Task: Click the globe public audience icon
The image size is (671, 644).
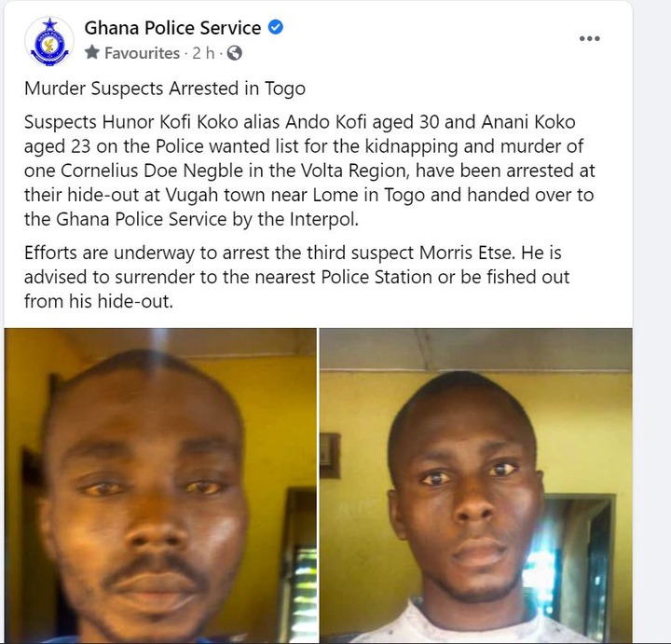Action: click(x=235, y=53)
